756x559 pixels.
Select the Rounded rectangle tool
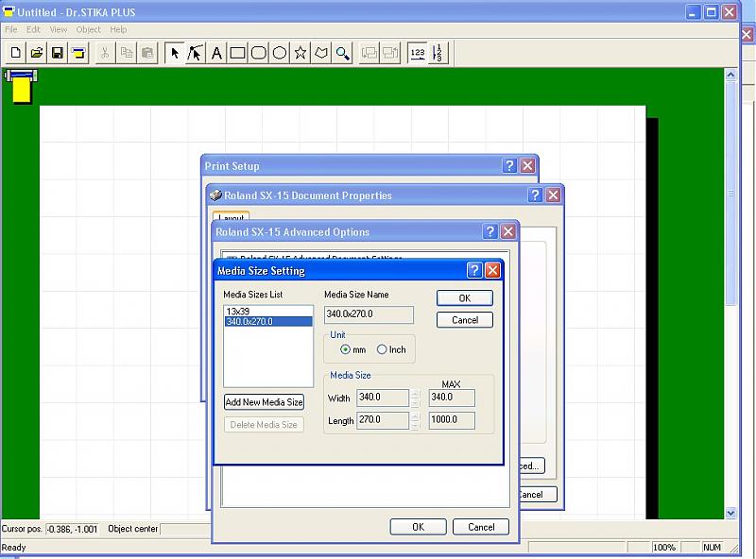(258, 53)
